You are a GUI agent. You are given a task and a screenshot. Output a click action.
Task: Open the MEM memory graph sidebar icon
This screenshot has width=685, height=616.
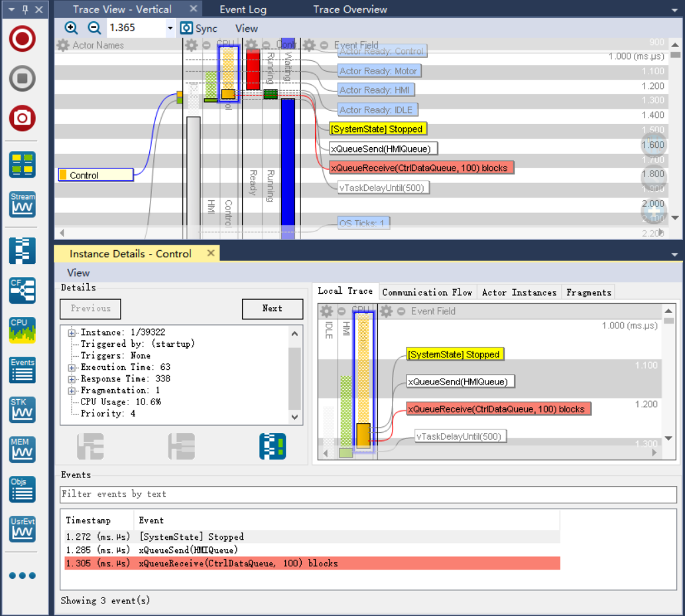(x=23, y=450)
